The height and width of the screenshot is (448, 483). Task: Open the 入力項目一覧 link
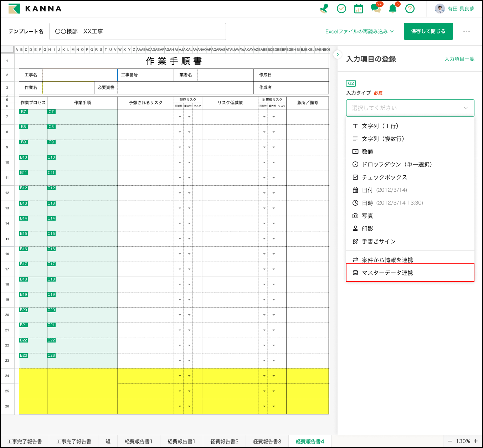point(459,59)
